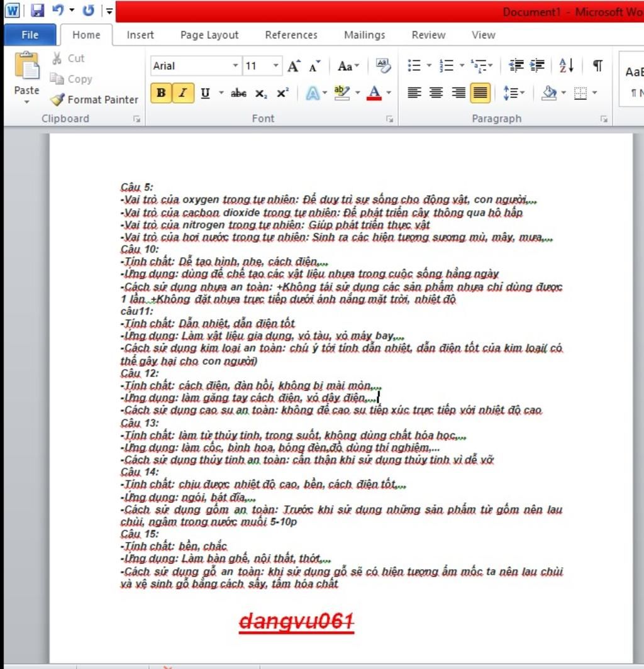
Task: Switch to the Home tab
Action: [x=86, y=35]
